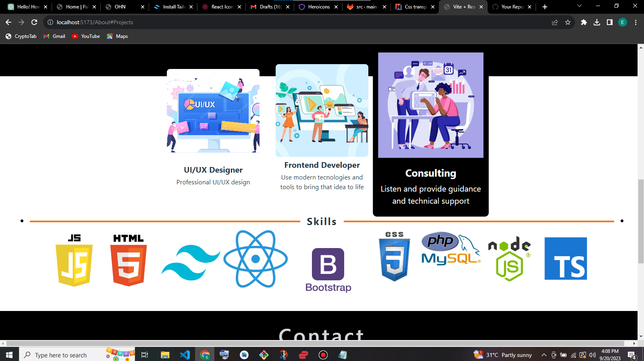Screen dimensions: 644x361
Task: Click the Frontend Developer heading
Action: tap(322, 165)
